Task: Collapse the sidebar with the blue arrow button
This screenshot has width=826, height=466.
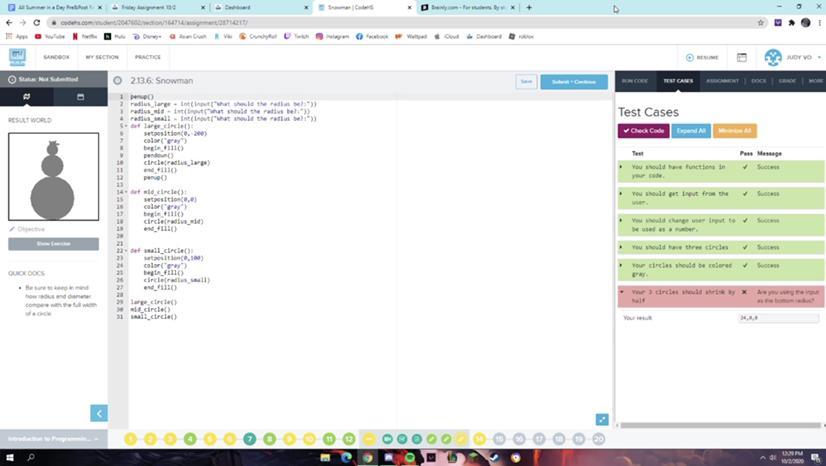Action: [x=99, y=413]
